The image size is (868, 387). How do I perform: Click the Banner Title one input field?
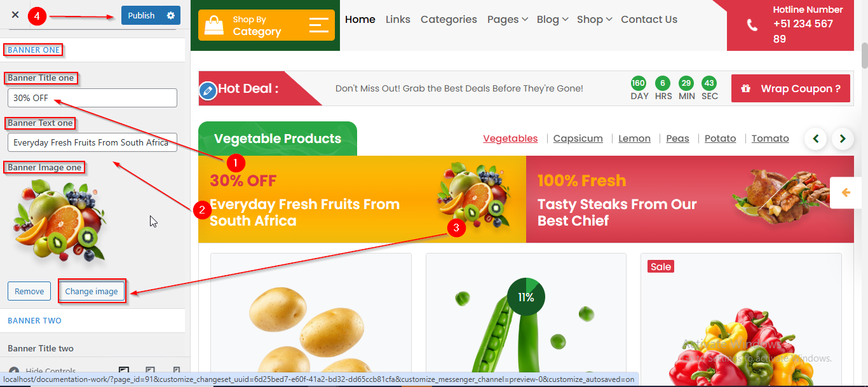92,98
